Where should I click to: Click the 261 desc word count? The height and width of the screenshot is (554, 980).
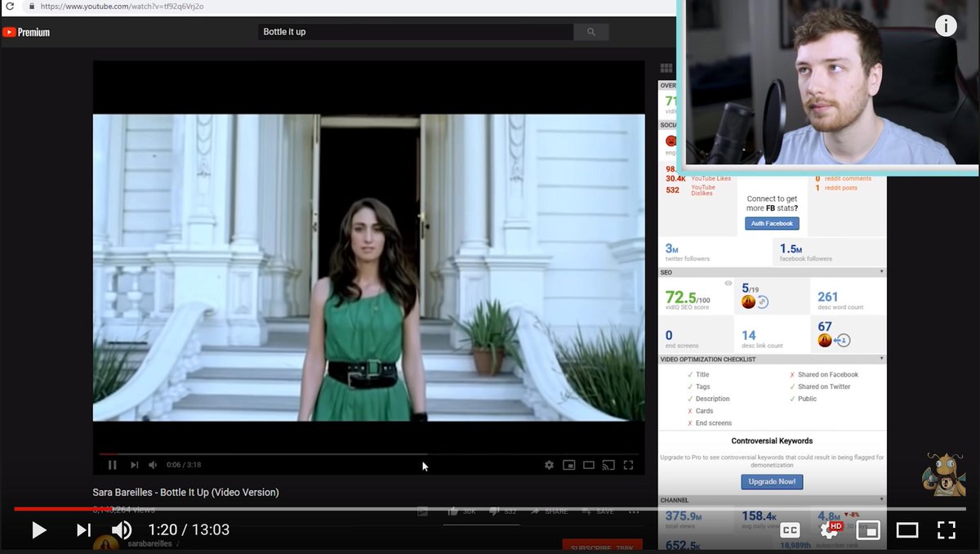(840, 301)
